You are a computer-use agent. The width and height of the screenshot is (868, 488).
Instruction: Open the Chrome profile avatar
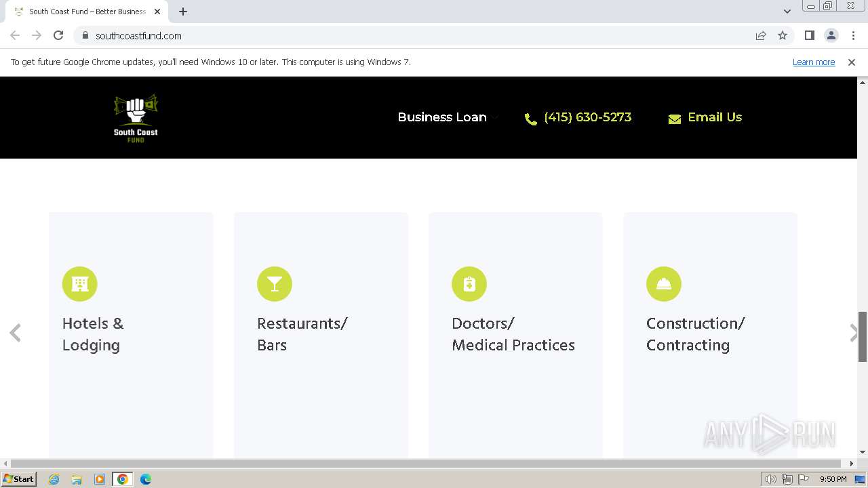[831, 35]
